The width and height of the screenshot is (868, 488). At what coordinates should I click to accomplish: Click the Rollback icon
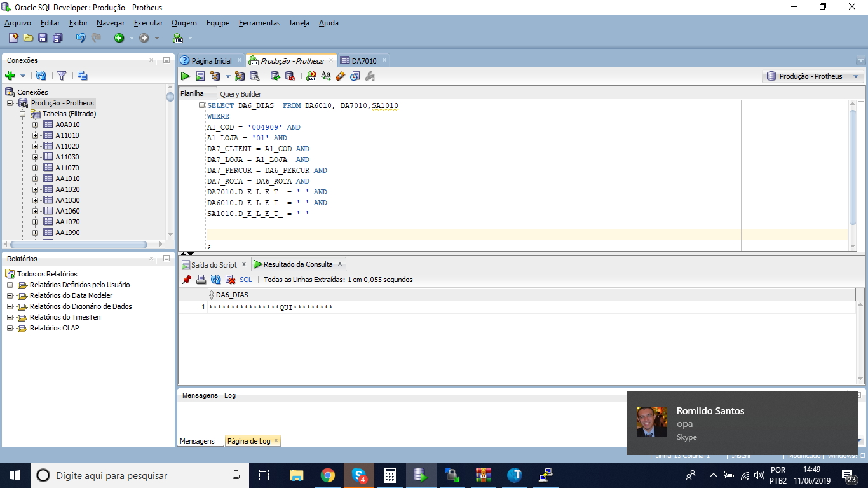[290, 76]
